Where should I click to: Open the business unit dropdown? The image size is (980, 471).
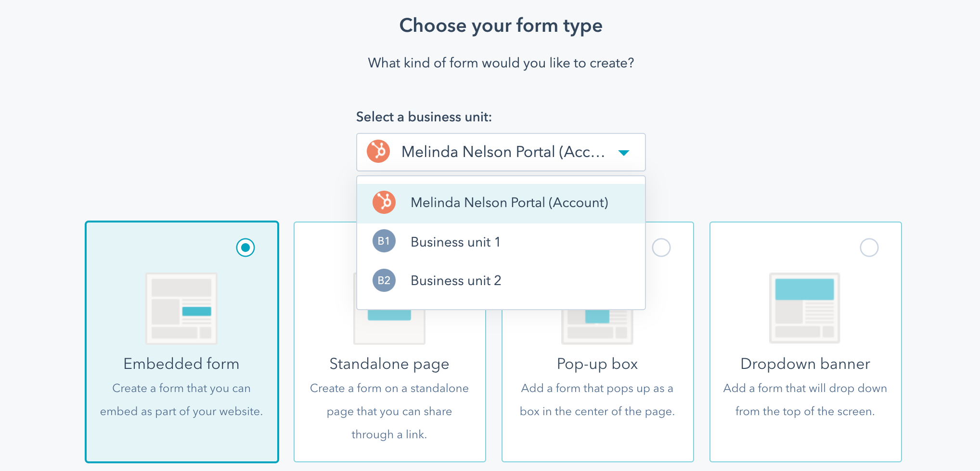pos(501,152)
